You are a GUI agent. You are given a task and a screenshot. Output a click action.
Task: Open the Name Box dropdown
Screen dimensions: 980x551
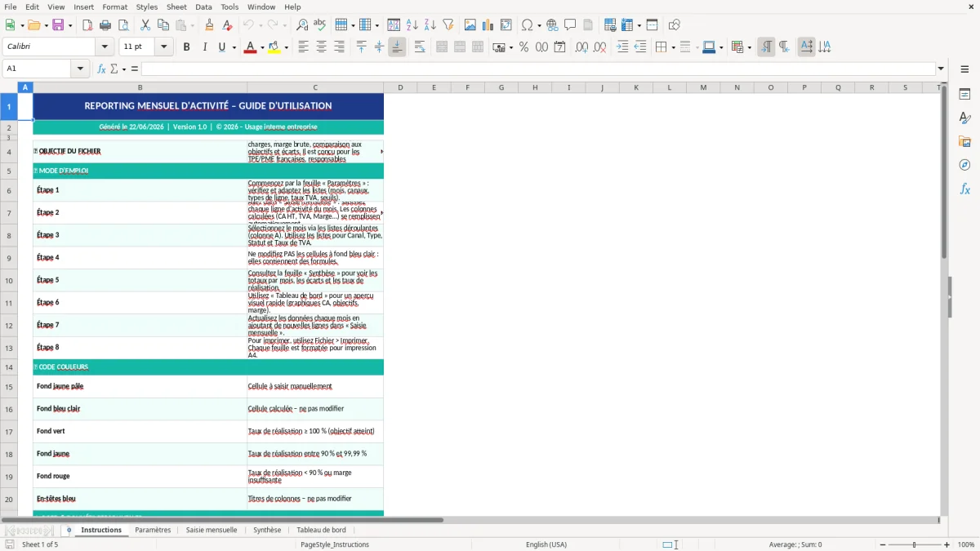[81, 69]
